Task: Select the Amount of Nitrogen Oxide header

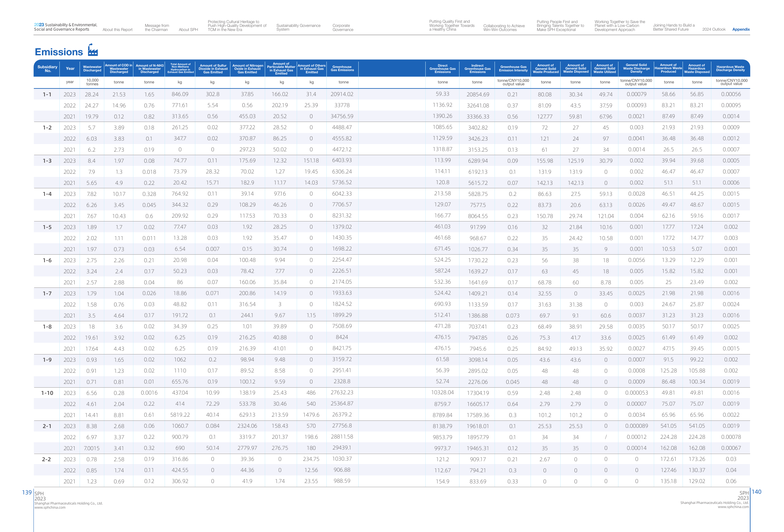Action: click(x=247, y=69)
